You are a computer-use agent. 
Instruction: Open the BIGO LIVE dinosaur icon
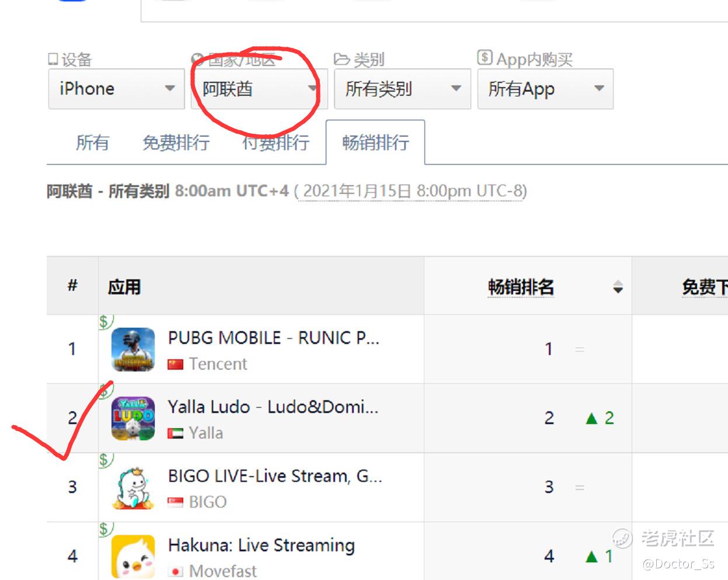[133, 488]
